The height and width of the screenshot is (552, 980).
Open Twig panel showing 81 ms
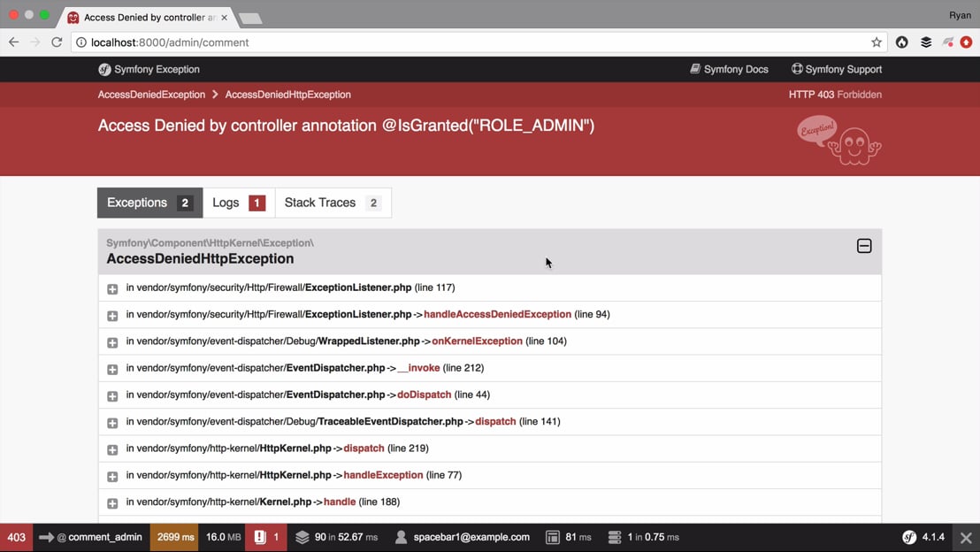pos(568,537)
